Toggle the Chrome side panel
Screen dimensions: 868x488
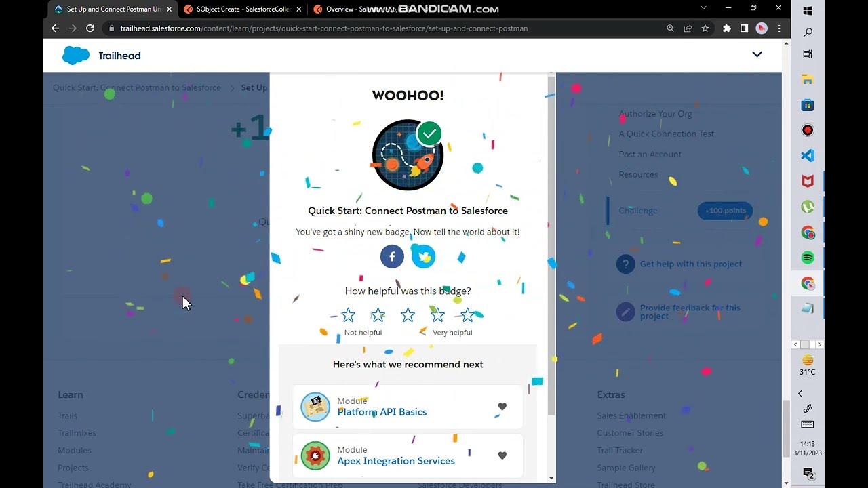pyautogui.click(x=744, y=28)
